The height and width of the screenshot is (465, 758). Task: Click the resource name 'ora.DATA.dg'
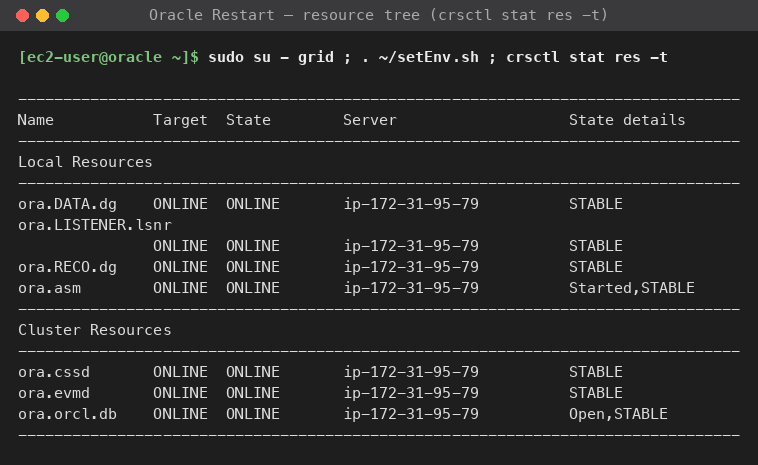67,204
